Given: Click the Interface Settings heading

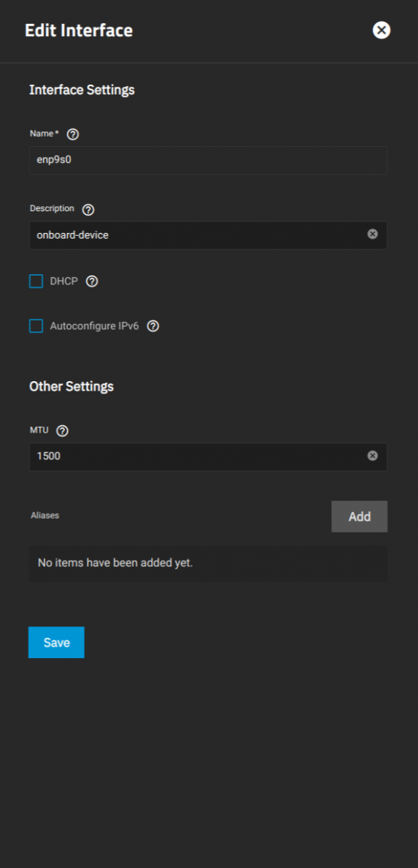Looking at the screenshot, I should pyautogui.click(x=82, y=90).
